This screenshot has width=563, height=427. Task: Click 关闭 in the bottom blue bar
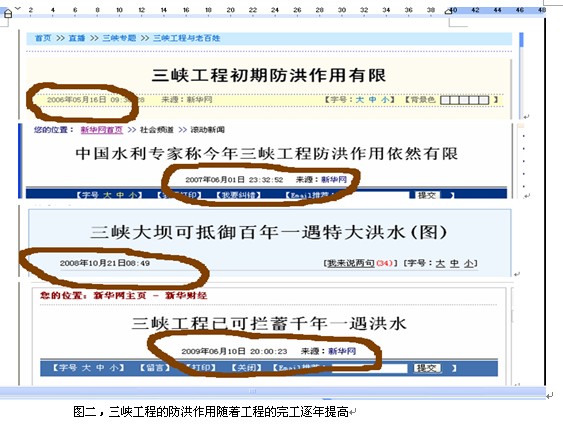(x=246, y=368)
